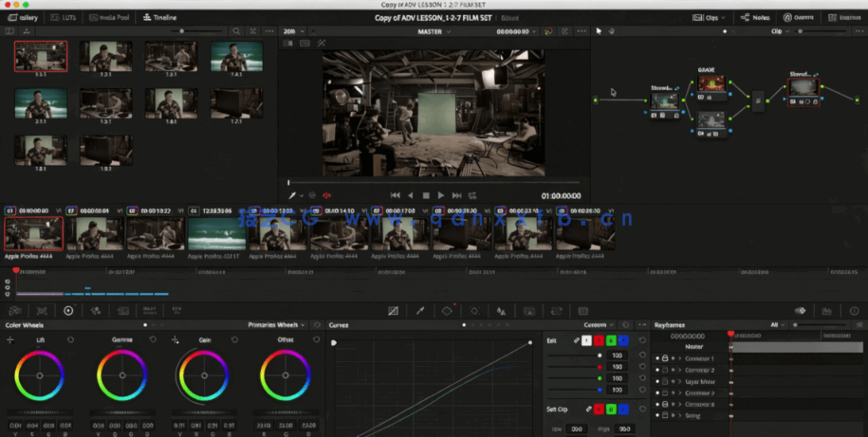Open the Qualifier eyedropper palette
The width and height of the screenshot is (868, 437).
(420, 311)
